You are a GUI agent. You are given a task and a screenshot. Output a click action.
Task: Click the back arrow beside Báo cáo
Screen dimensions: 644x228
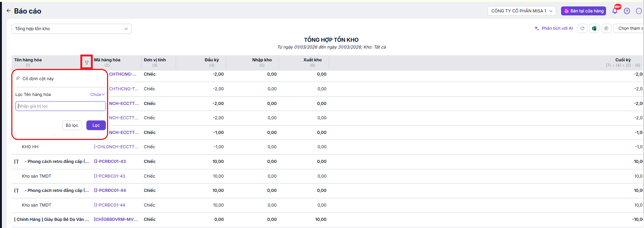8,11
